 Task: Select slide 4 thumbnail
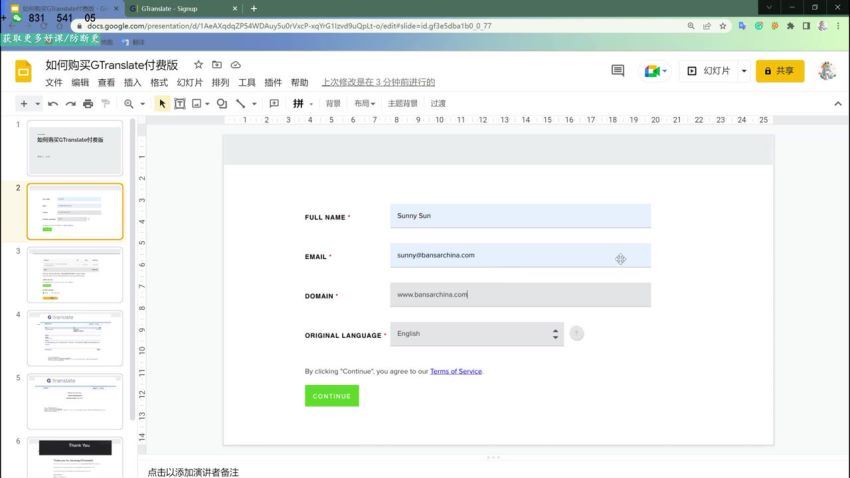[x=75, y=338]
